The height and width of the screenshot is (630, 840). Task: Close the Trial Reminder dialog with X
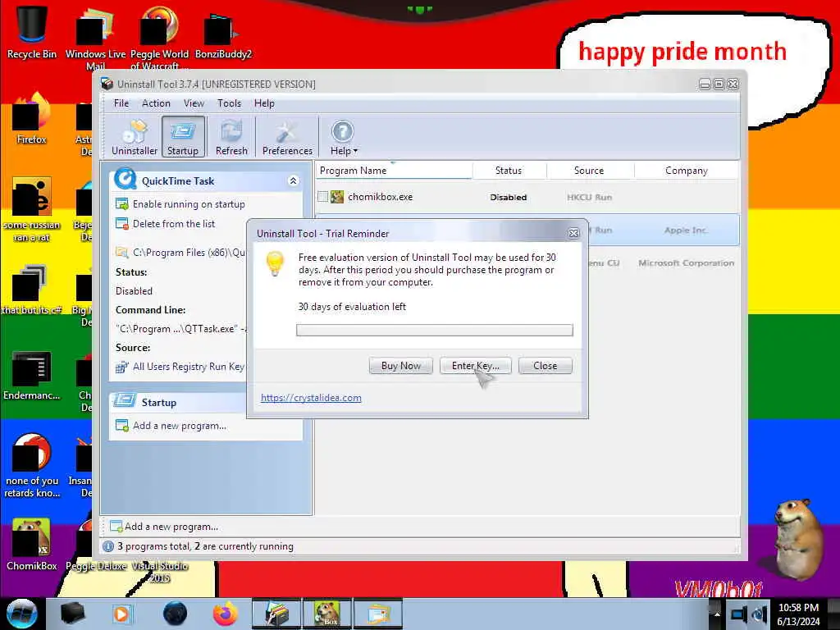tap(573, 233)
